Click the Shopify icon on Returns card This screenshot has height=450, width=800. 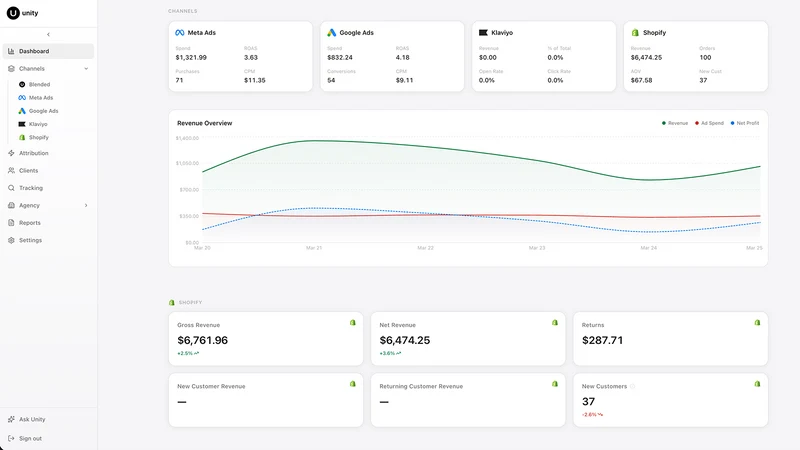click(757, 322)
